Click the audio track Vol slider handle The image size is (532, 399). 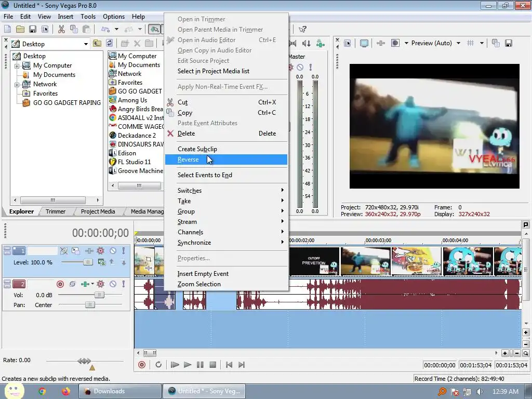coord(99,295)
